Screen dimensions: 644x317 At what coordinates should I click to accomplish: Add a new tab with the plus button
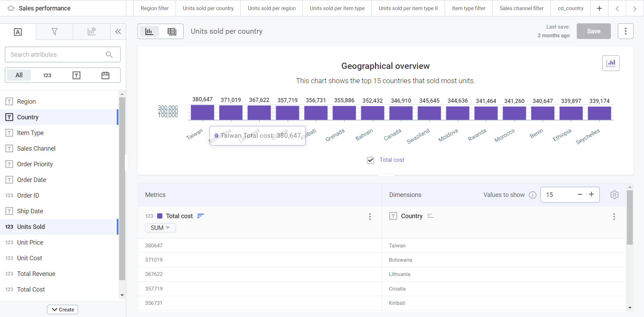(599, 8)
